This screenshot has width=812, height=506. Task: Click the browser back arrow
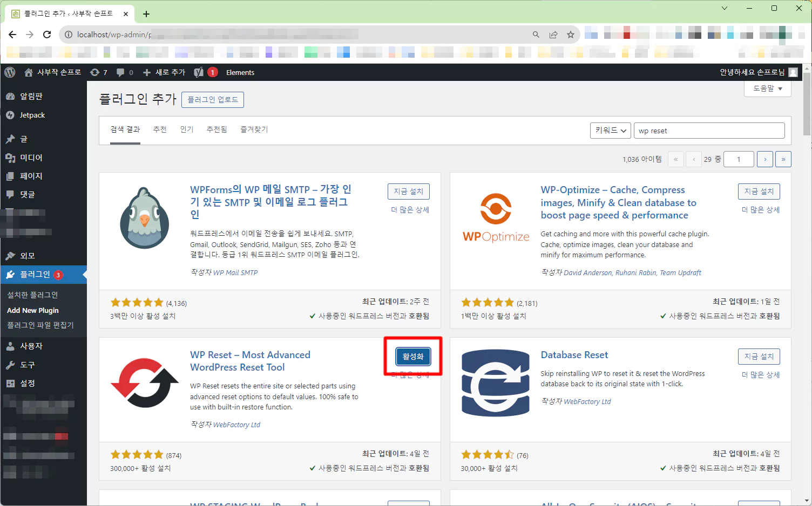click(x=12, y=35)
